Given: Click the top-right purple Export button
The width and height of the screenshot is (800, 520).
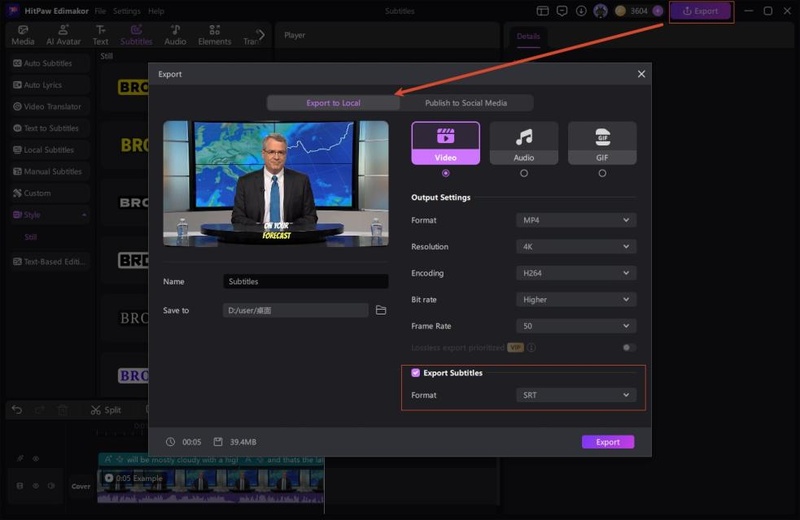Looking at the screenshot, I should pos(701,11).
